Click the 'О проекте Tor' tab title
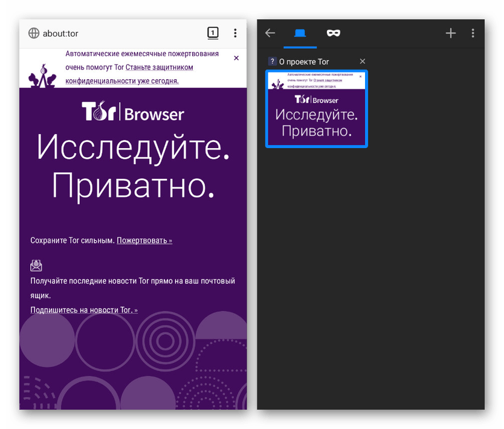Image resolution: width=504 pixels, height=429 pixels. (x=304, y=62)
